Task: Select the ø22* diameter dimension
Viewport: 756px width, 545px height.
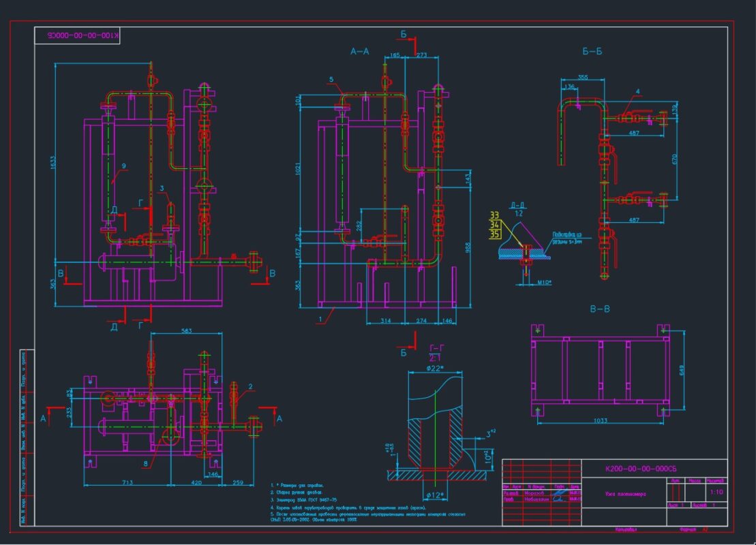Action: (x=435, y=369)
